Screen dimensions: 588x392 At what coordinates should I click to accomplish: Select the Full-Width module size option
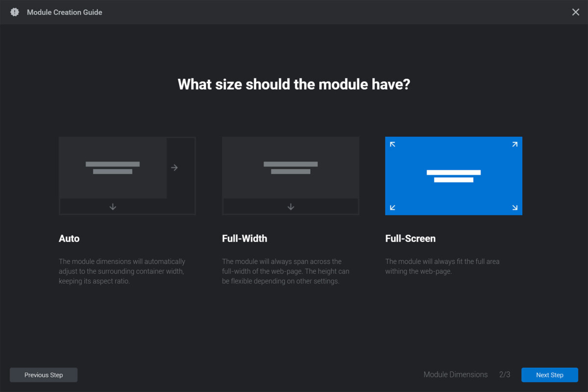(x=291, y=176)
